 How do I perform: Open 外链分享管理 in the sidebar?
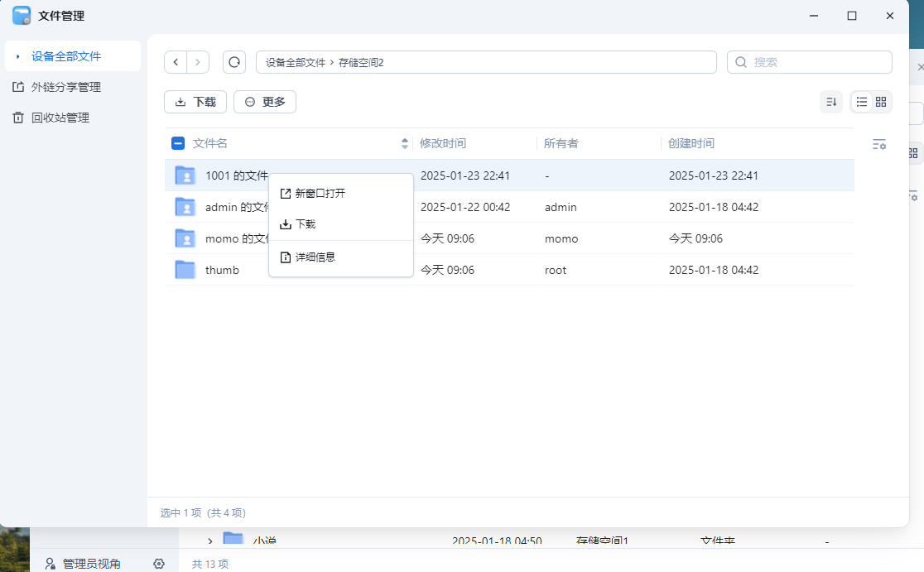73,87
